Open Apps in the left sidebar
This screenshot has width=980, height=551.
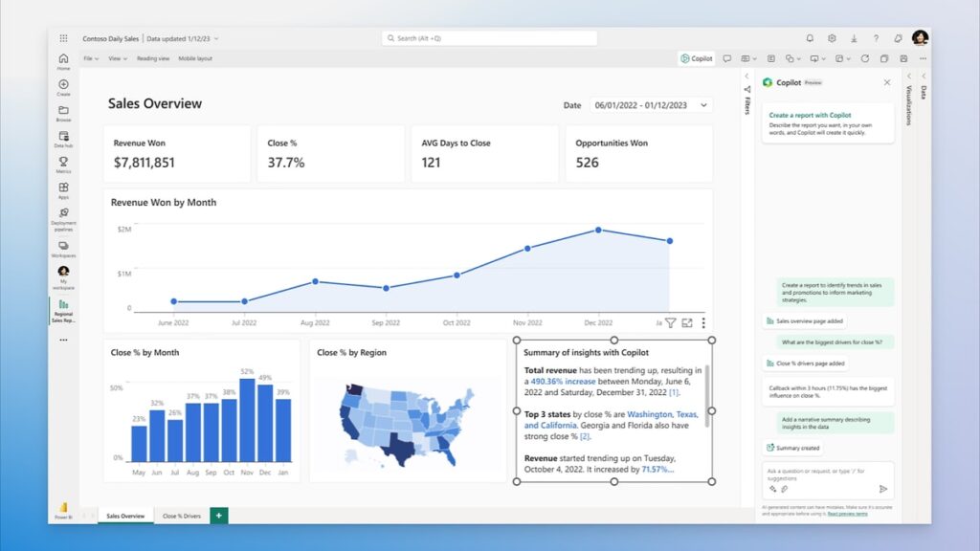coord(63,190)
